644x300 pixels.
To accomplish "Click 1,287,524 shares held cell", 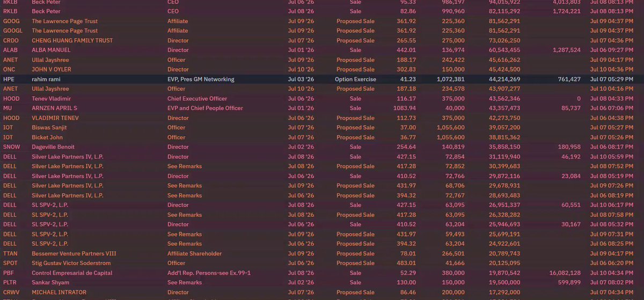I will point(566,50).
